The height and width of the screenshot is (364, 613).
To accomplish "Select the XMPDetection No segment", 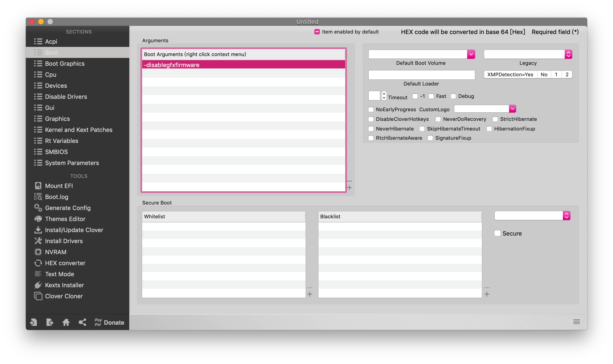I will [x=544, y=74].
